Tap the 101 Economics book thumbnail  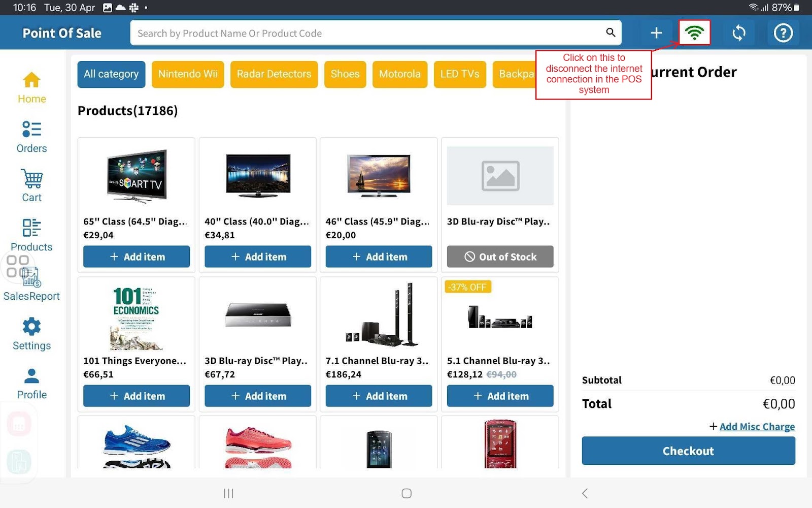click(x=136, y=317)
